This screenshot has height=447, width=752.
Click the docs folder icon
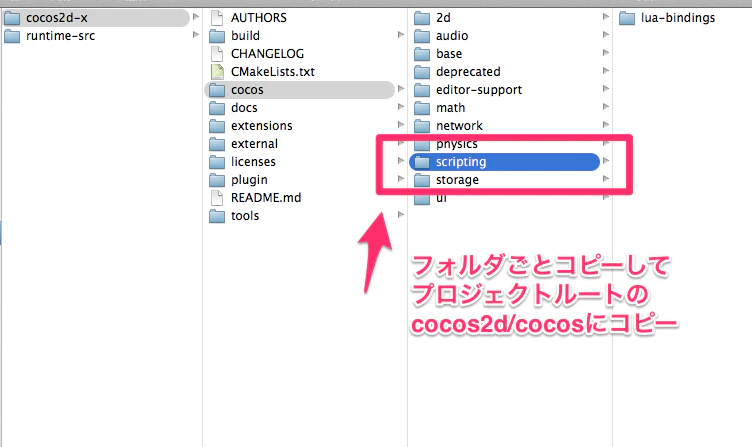[217, 108]
